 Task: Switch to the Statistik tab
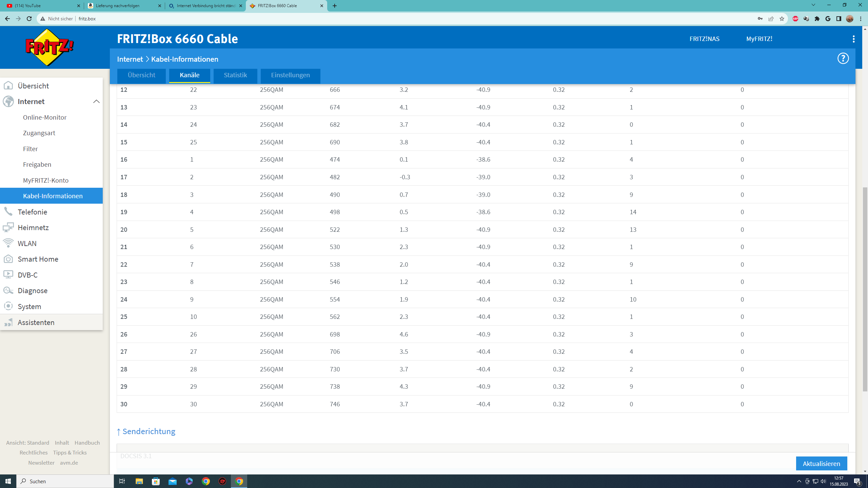point(235,75)
